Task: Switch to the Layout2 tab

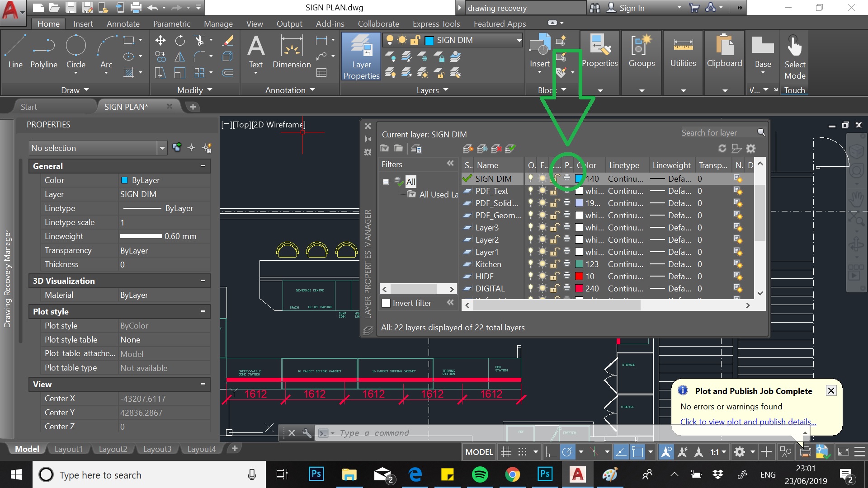Action: coord(113,449)
